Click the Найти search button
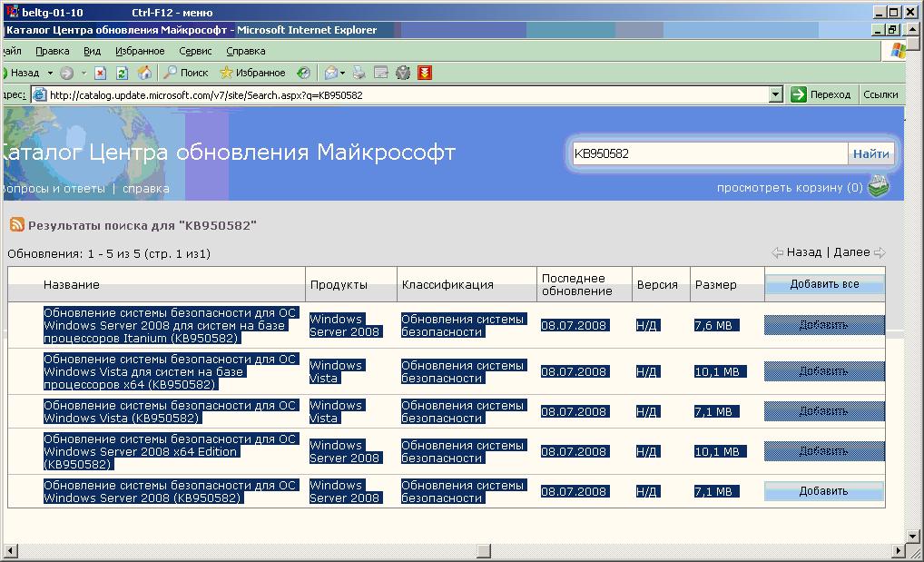This screenshot has height=562, width=924. click(871, 154)
